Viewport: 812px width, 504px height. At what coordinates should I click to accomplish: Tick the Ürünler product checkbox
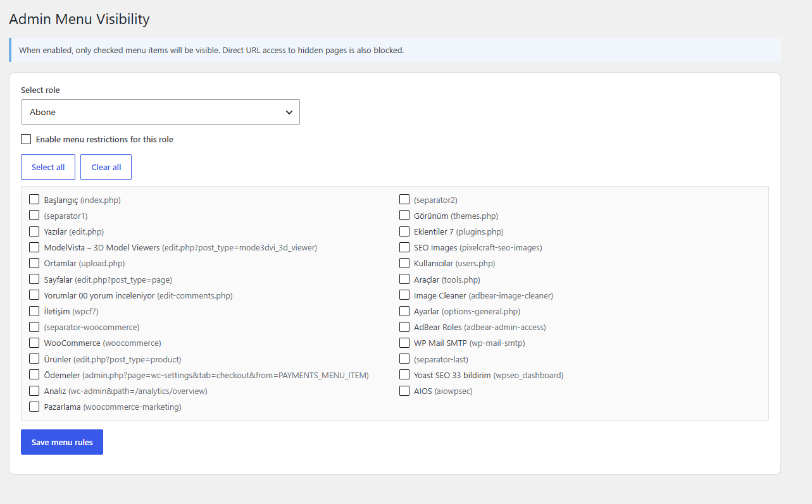(34, 359)
